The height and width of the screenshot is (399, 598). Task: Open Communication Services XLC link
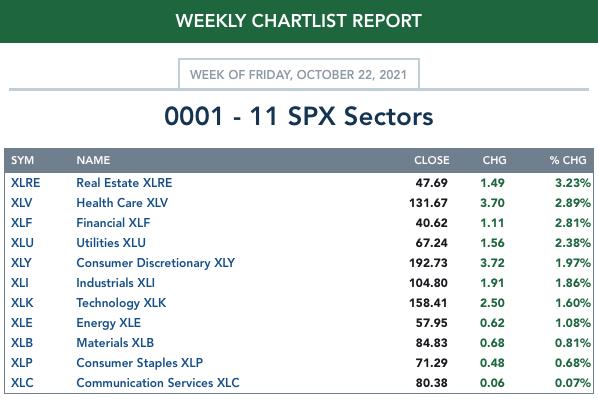click(x=158, y=383)
